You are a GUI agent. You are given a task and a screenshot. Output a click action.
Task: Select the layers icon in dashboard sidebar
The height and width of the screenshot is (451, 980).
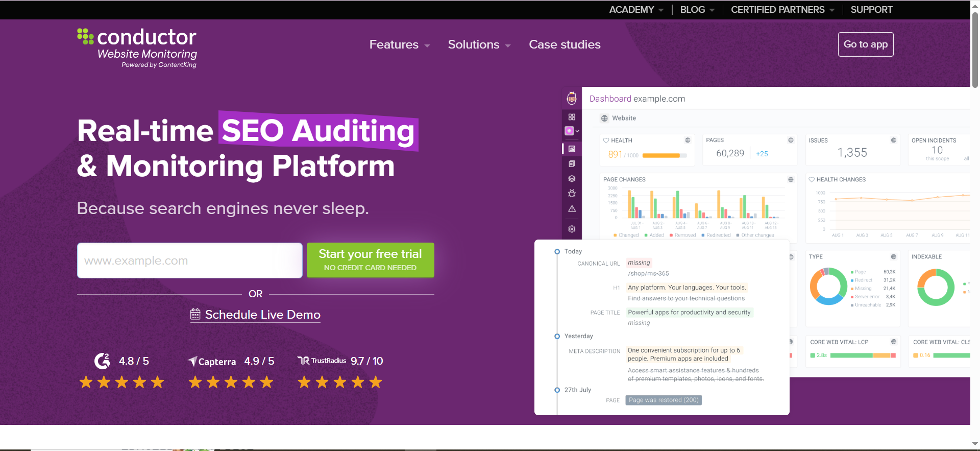tap(572, 179)
